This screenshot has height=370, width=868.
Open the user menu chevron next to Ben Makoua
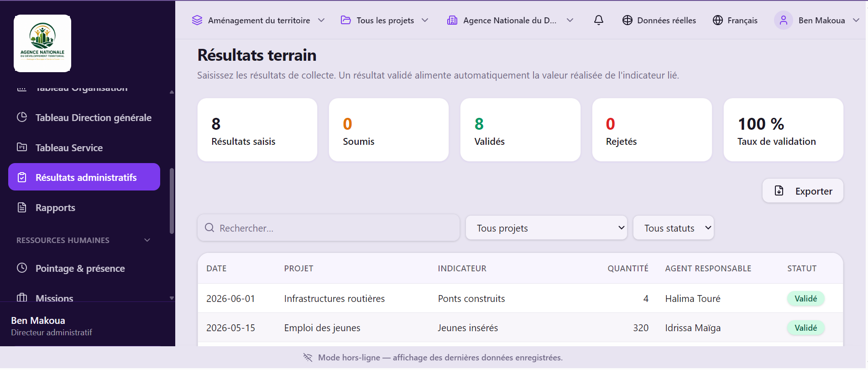pos(856,20)
